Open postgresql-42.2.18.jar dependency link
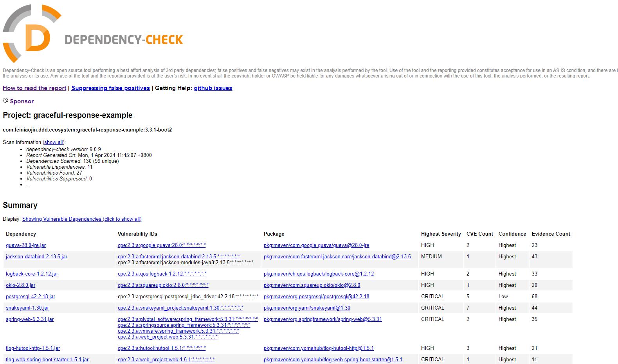The height and width of the screenshot is (364, 618). [x=31, y=297]
